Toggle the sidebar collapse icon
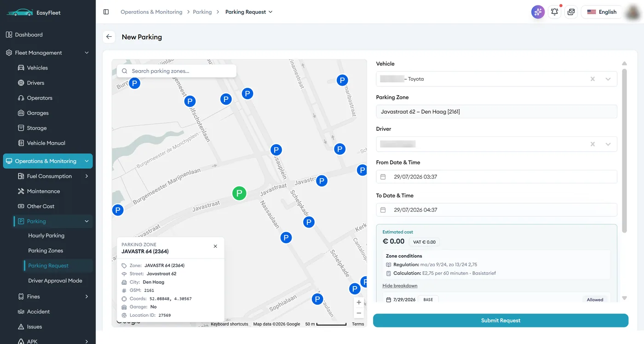Viewport: 644px width, 344px height. (106, 12)
